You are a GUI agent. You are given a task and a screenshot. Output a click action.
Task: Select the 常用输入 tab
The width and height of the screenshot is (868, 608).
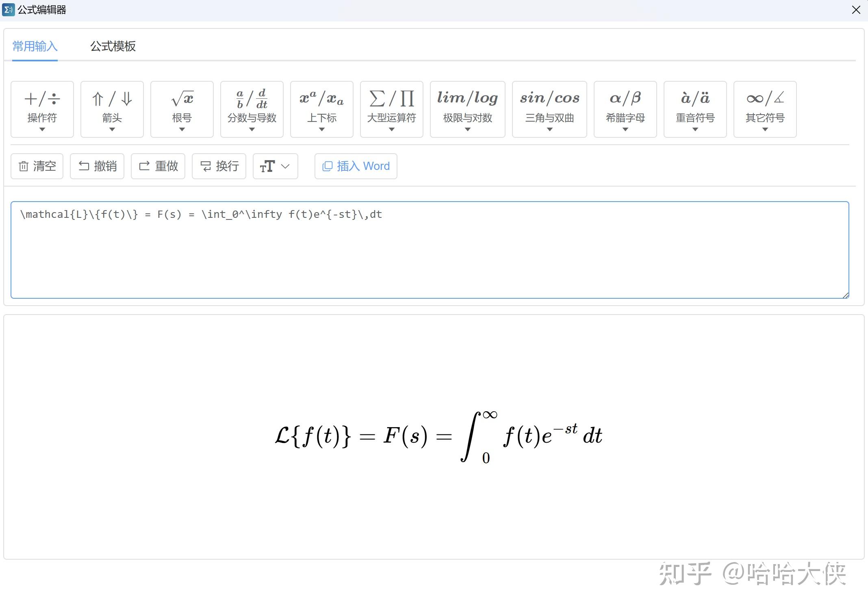coord(35,46)
